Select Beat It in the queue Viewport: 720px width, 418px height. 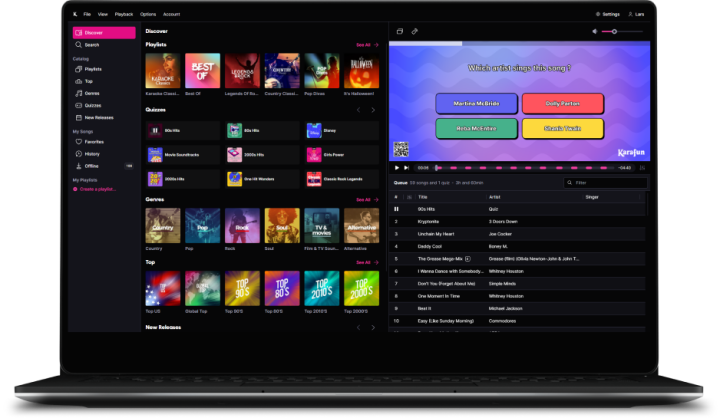(517, 308)
